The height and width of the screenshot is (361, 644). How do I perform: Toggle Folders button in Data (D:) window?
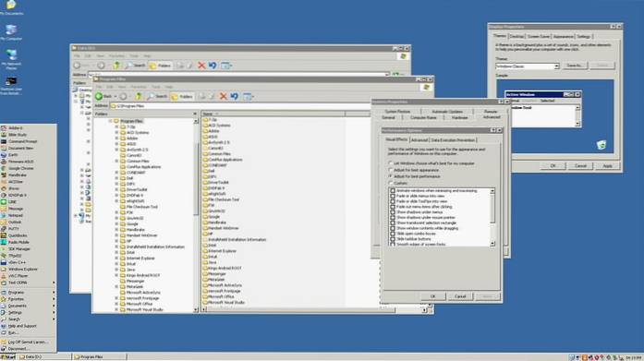pos(160,66)
